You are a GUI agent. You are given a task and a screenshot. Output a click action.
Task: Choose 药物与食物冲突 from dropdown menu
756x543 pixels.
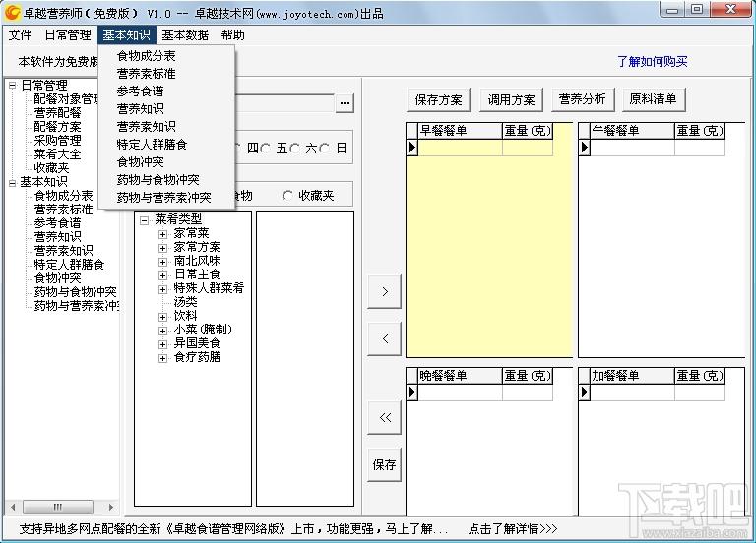(166, 180)
